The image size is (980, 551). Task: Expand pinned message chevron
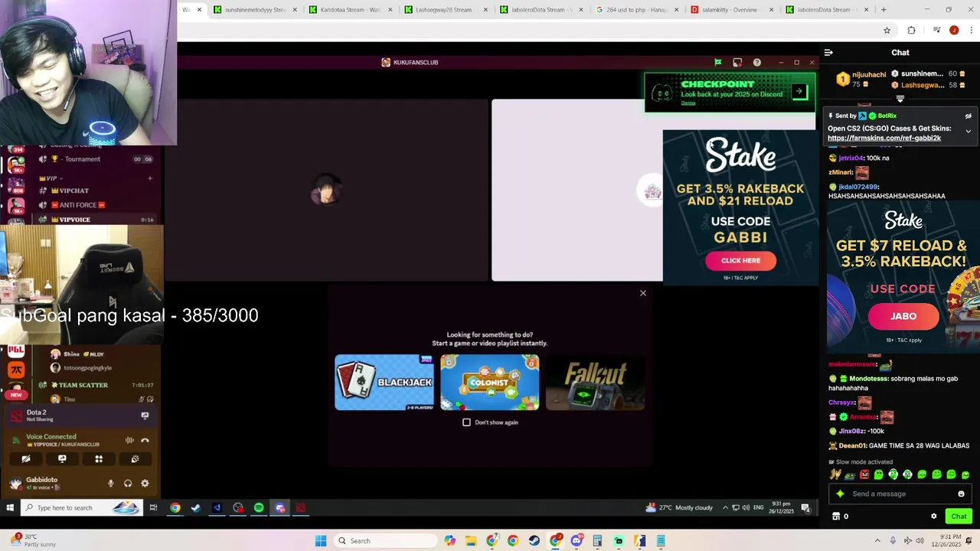click(968, 132)
